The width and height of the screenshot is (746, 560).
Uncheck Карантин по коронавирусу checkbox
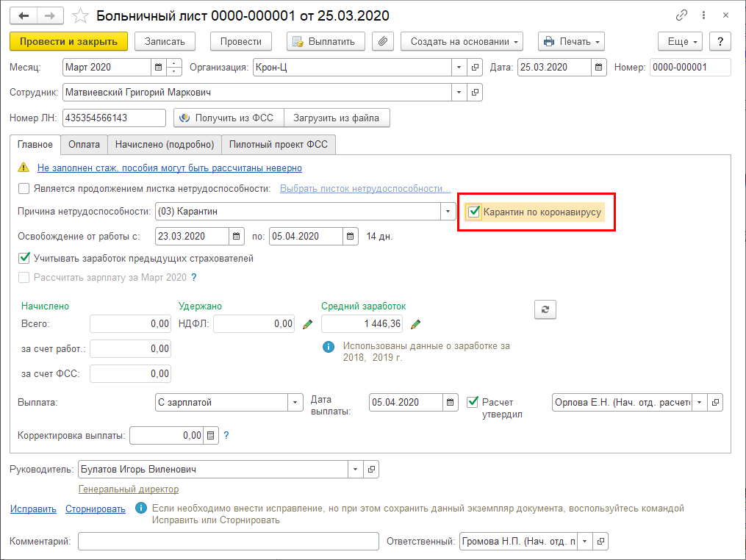click(x=475, y=212)
